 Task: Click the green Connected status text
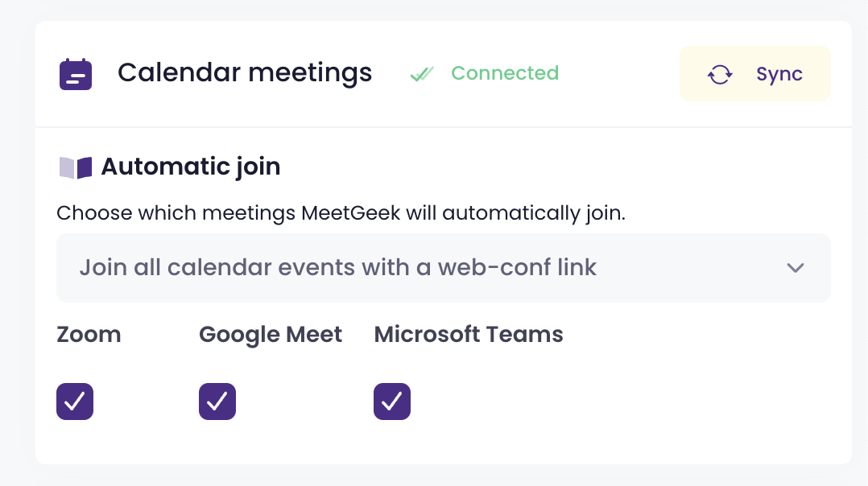point(504,73)
